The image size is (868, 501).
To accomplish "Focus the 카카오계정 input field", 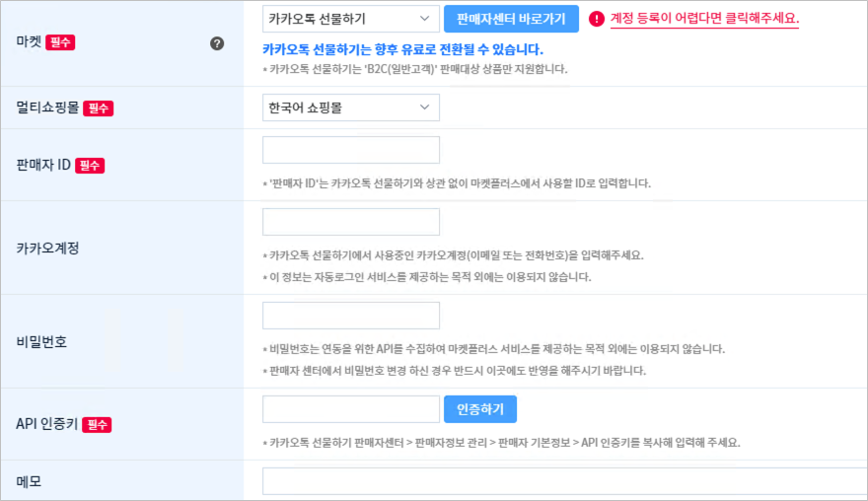I will (x=351, y=222).
